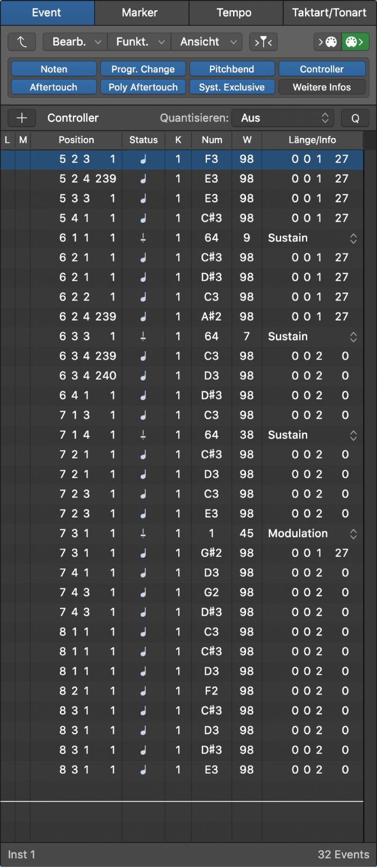The width and height of the screenshot is (377, 868).
Task: Click the '32 Events' status text
Action: pos(343,855)
